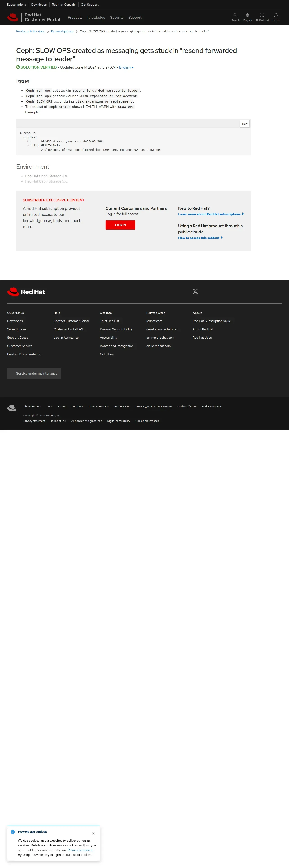Viewport: 289px width, 868px height.
Task: Open Privacy Statement link in cookie notice
Action: click(x=81, y=850)
